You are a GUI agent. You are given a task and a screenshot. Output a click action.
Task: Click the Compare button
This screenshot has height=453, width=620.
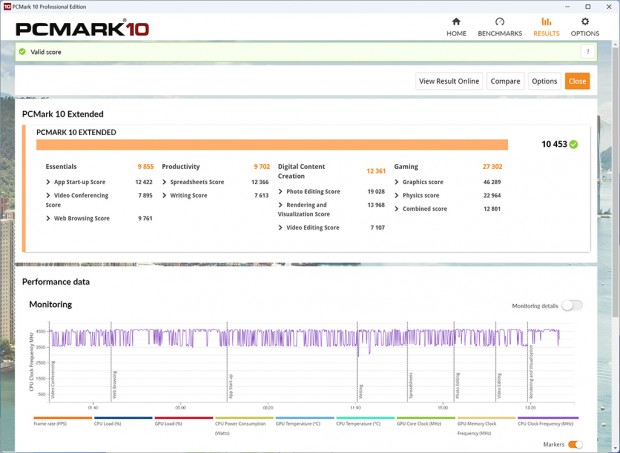point(505,81)
